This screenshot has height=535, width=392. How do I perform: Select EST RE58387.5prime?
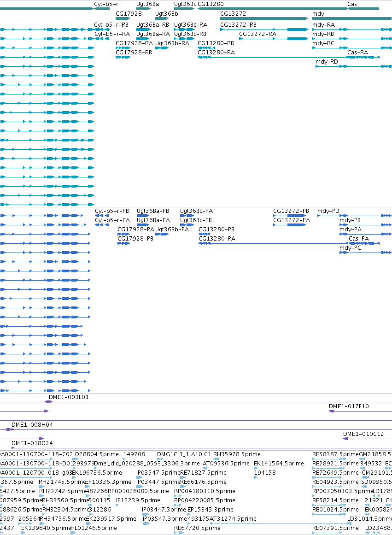[x=335, y=455]
